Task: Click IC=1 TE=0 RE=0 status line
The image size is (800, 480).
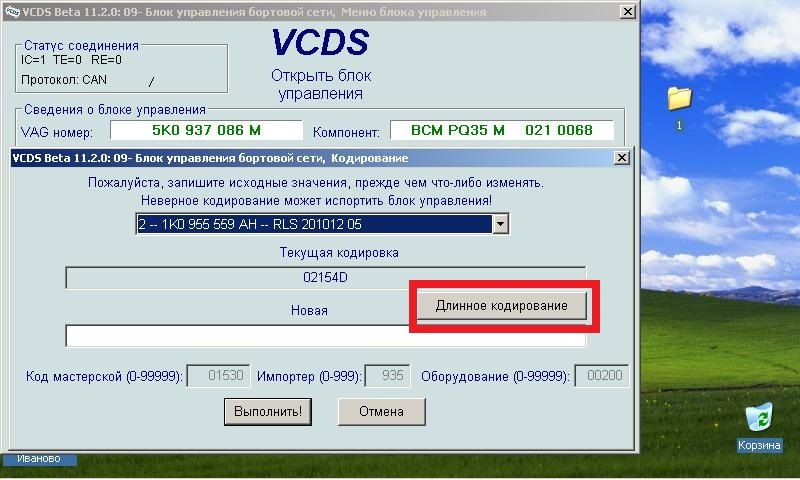Action: [x=71, y=60]
